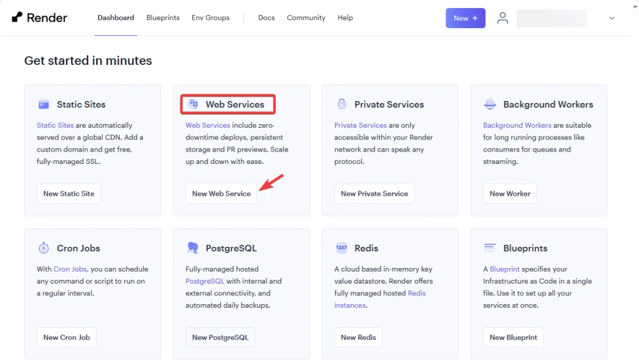Image resolution: width=639 pixels, height=364 pixels.
Task: Click the Redis database icon
Action: (341, 248)
